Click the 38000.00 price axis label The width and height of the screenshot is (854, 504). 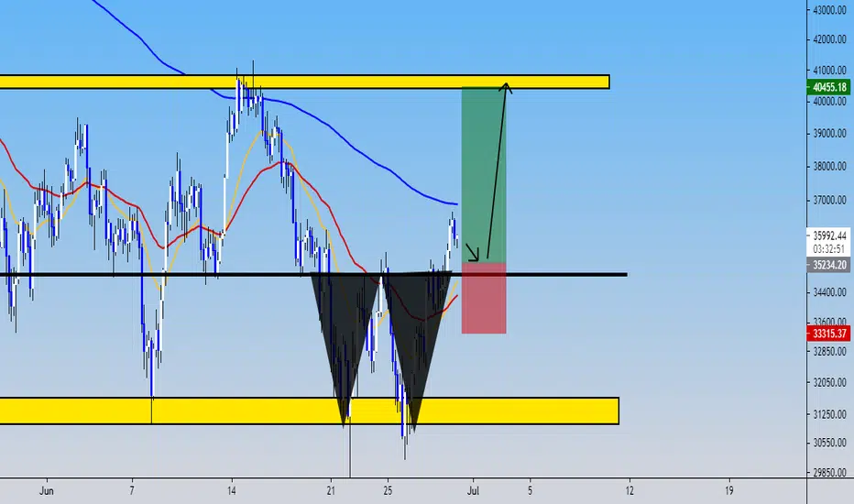coord(829,167)
